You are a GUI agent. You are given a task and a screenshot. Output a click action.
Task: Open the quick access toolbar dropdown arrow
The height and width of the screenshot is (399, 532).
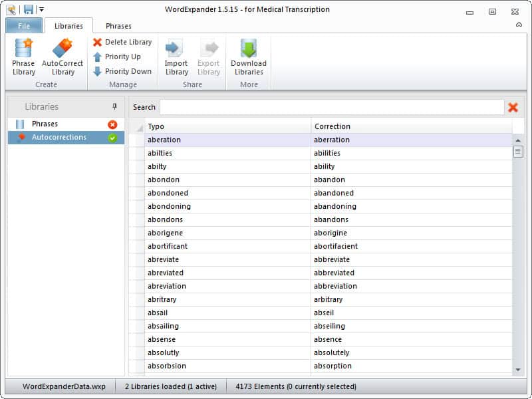(42, 9)
